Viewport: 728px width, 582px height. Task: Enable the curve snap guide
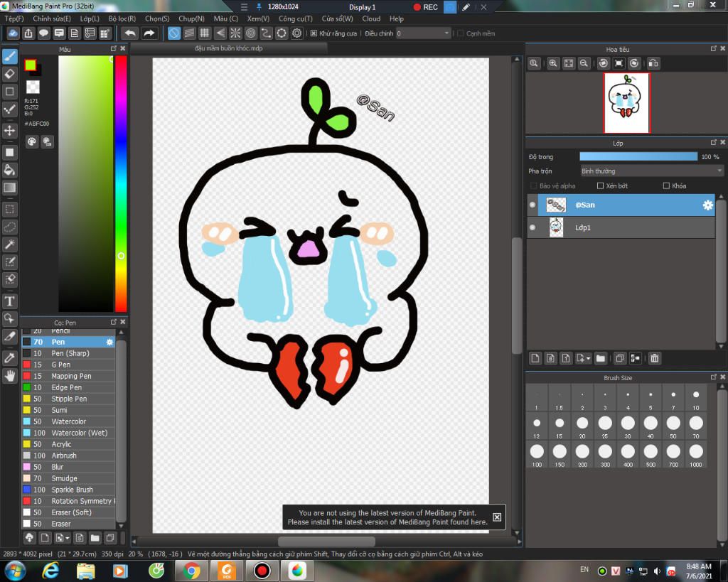tap(266, 33)
